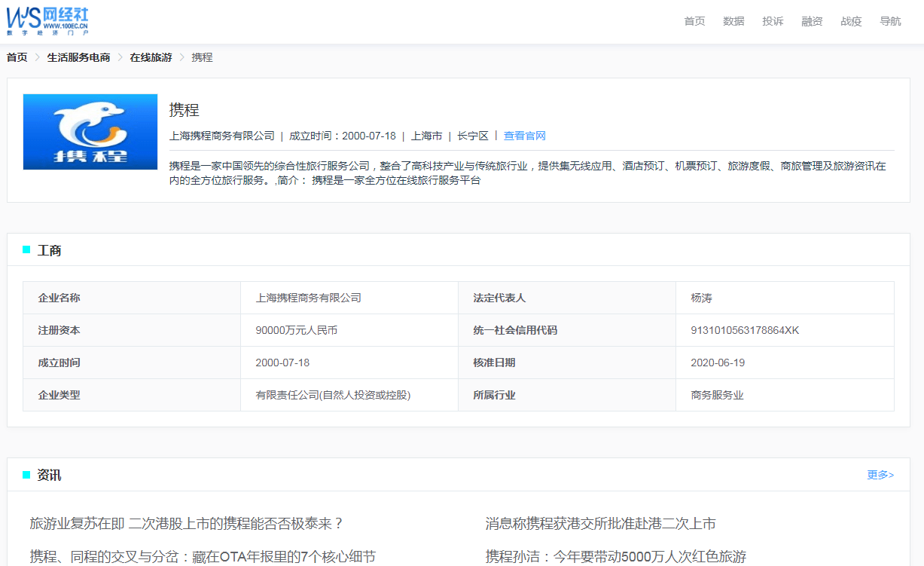Click the cyan square beside 工商 heading
The height and width of the screenshot is (566, 924).
coord(26,250)
